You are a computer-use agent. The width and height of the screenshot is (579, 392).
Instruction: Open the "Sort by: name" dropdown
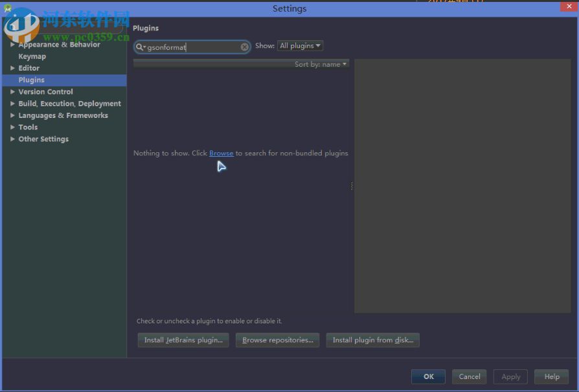(320, 64)
